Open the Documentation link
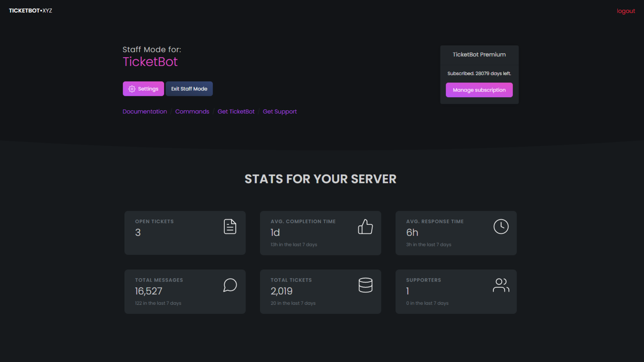The image size is (644, 362). (145, 112)
